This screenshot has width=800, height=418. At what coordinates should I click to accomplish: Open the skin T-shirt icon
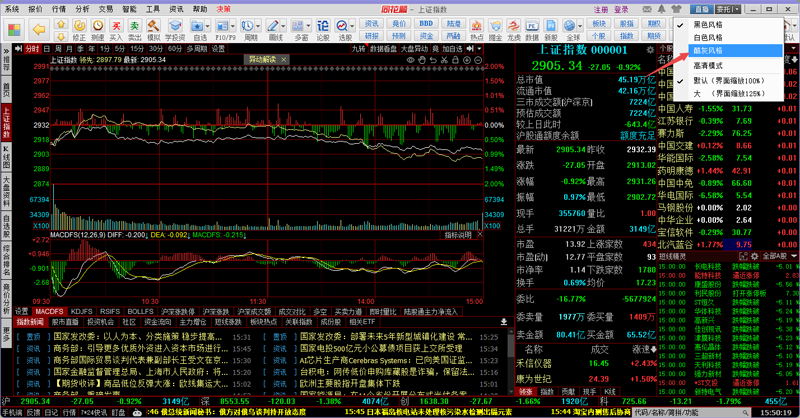pyautogui.click(x=677, y=9)
